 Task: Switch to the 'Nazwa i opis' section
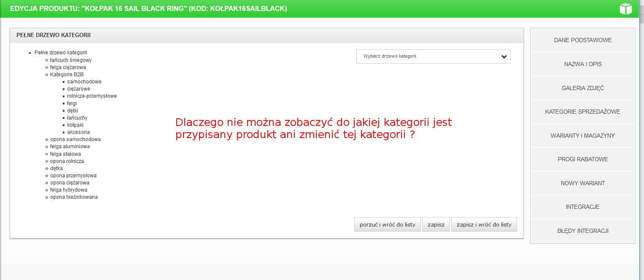pyautogui.click(x=582, y=64)
